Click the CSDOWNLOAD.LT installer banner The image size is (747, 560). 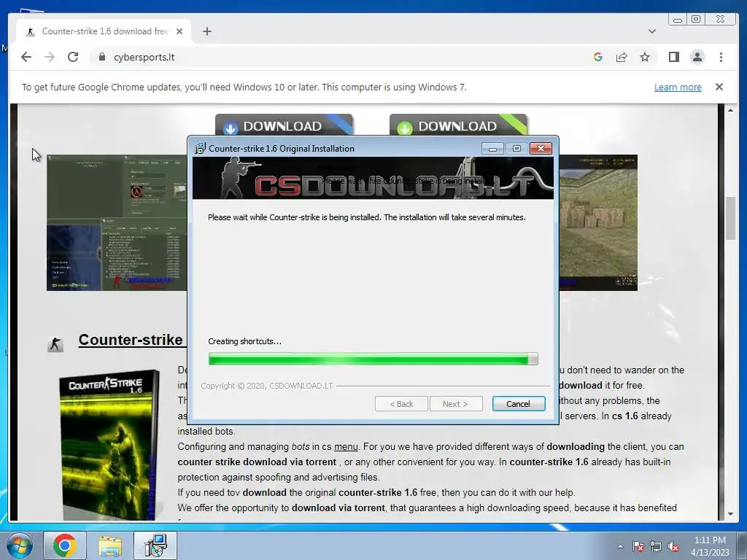click(x=373, y=178)
